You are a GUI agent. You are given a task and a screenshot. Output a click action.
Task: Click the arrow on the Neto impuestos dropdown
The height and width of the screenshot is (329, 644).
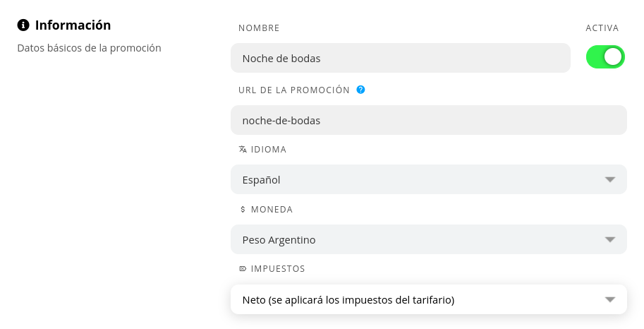tap(610, 300)
